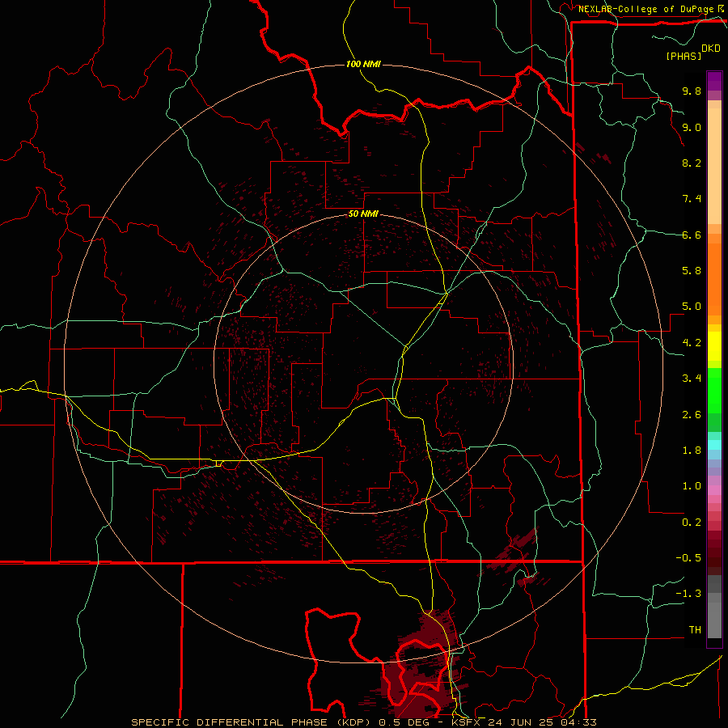Click the -1.3 value on the color scale
Image resolution: width=728 pixels, height=728 pixels.
point(688,594)
